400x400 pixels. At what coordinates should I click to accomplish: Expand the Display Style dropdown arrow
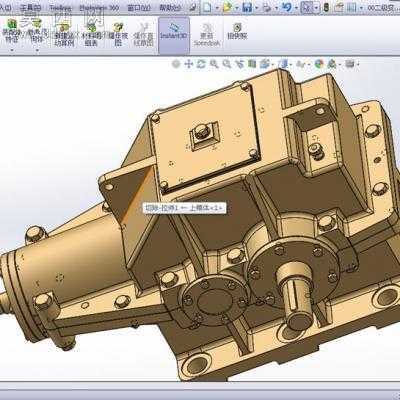292,64
